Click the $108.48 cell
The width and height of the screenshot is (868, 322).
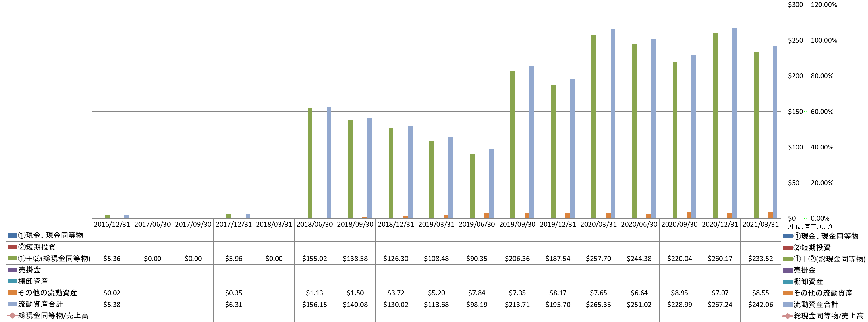pyautogui.click(x=436, y=259)
